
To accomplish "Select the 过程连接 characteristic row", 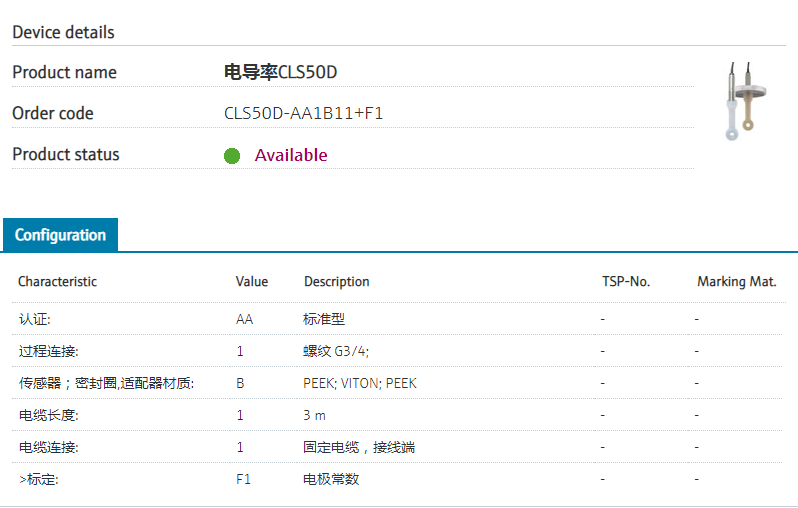I will pos(48,351).
